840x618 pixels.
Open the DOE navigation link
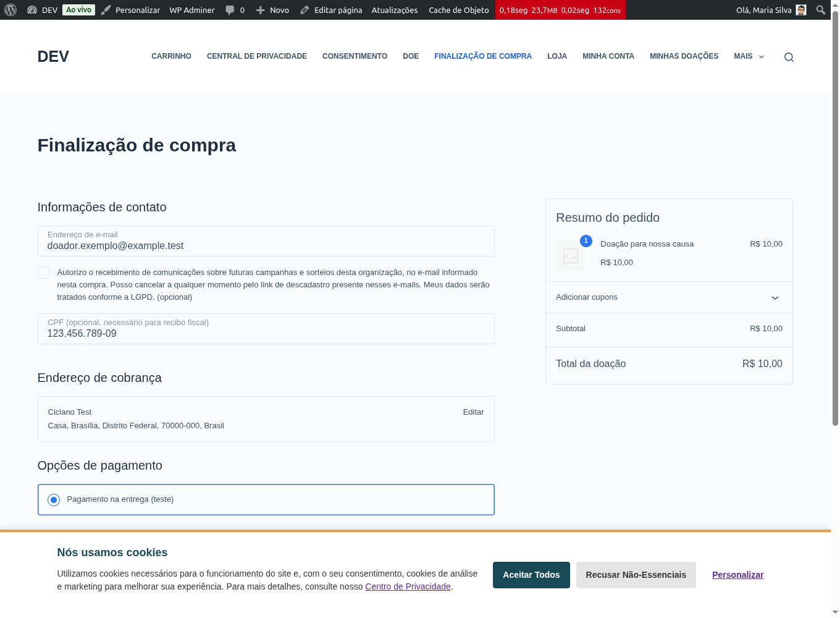point(411,56)
